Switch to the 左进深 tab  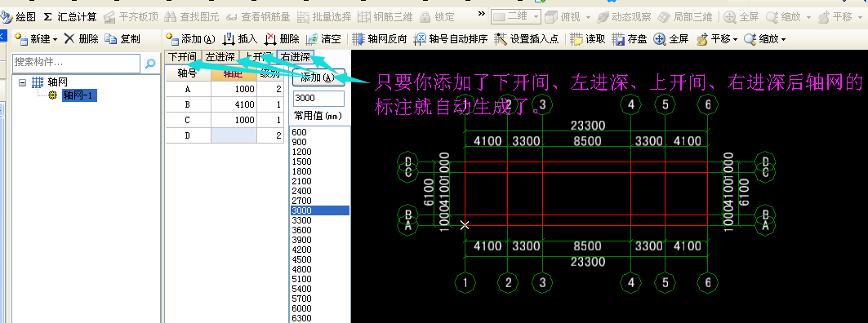[x=220, y=57]
